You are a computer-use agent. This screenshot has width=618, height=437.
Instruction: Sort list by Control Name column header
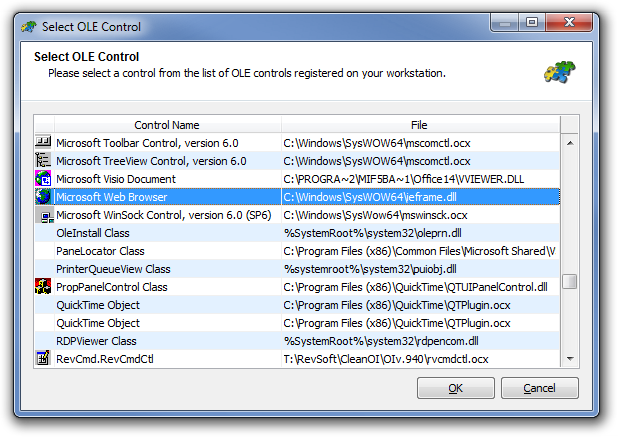[166, 125]
